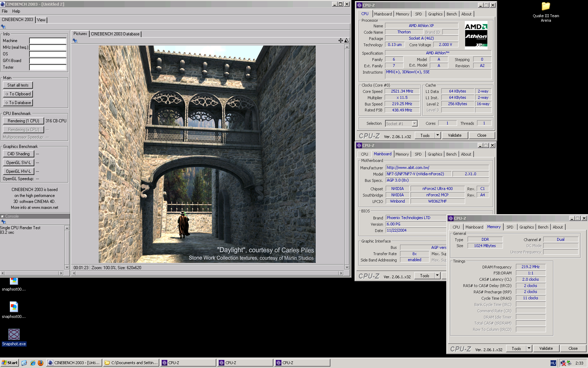
Task: Open the Start menu
Action: tap(9, 363)
